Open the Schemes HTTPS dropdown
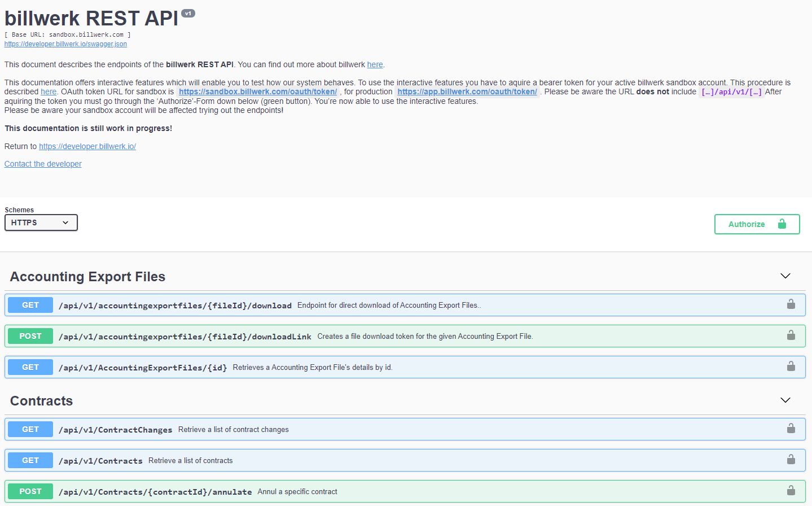The image size is (812, 506). [x=41, y=223]
